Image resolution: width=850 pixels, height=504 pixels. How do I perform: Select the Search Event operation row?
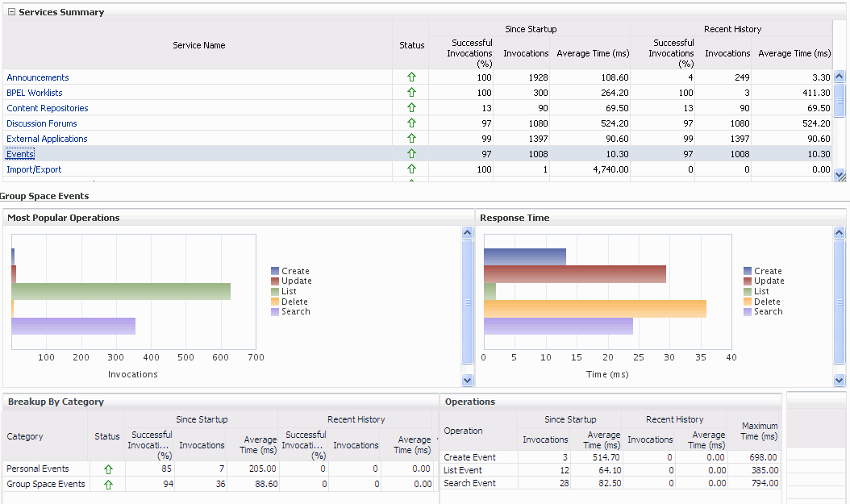coord(610,483)
